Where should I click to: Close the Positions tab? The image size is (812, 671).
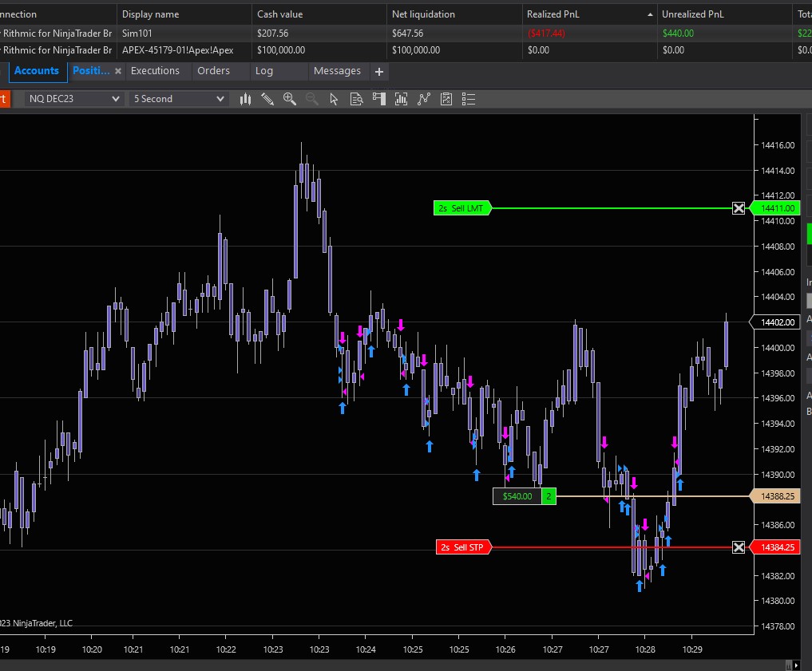click(x=118, y=71)
